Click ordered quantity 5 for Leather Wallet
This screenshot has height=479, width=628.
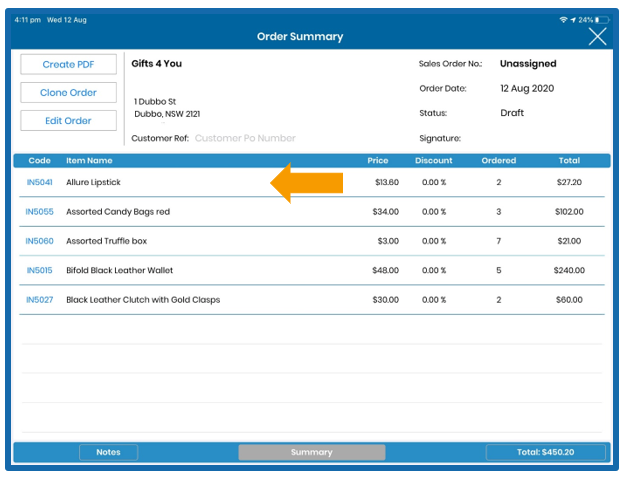[x=499, y=270]
